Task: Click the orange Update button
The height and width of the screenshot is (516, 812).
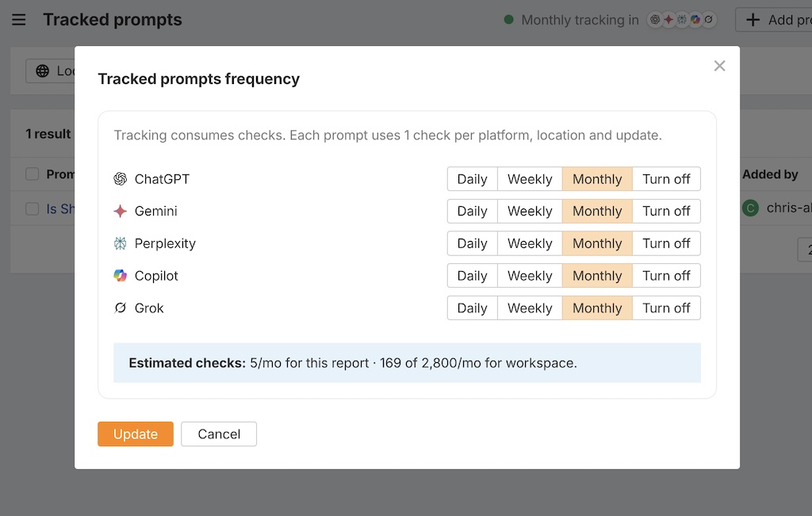Action: (136, 434)
